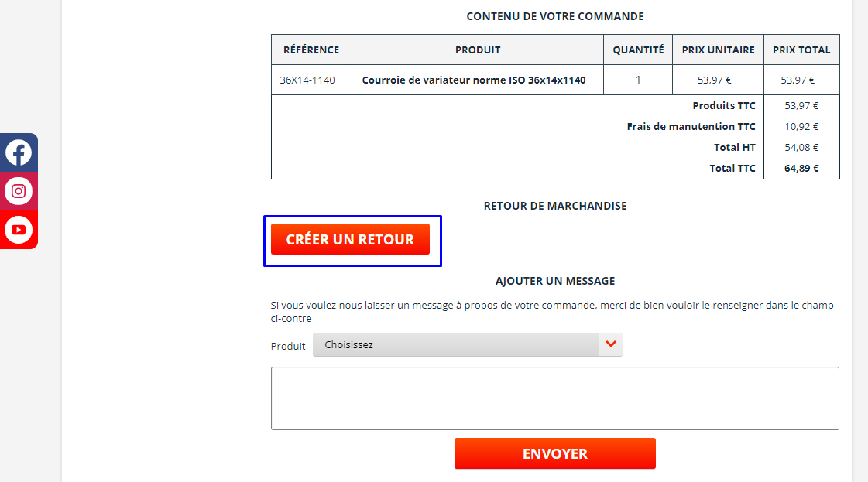Click the Retour de marchandise heading

point(555,206)
